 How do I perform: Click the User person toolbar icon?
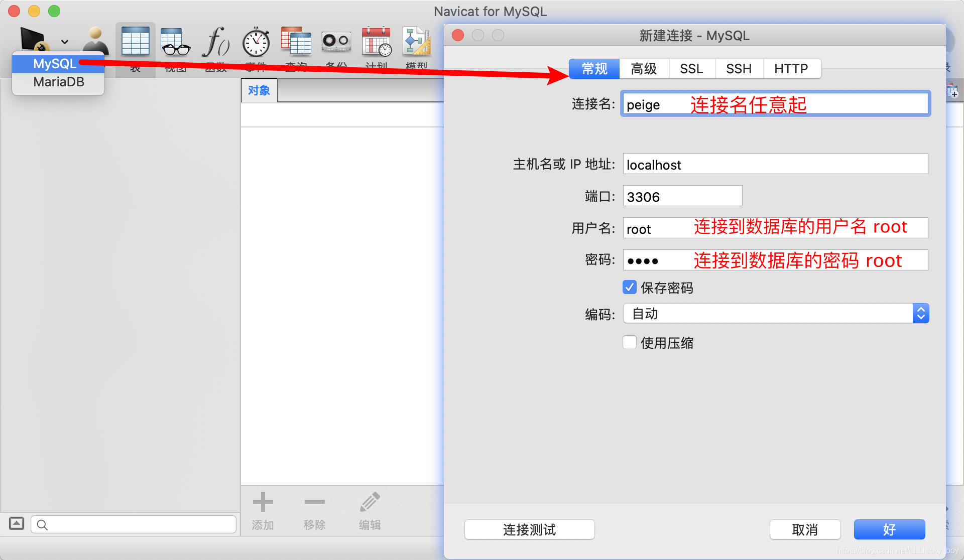[x=95, y=39]
